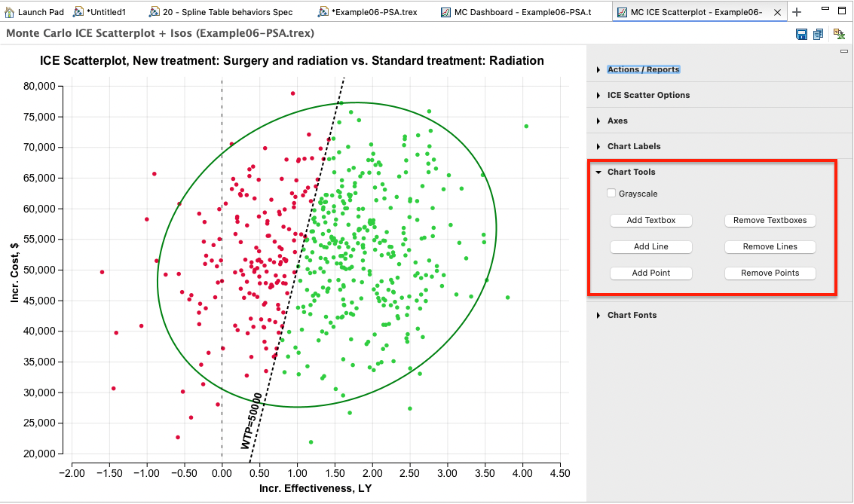Screen dimensions: 854x504
Task: Expand the Axes section
Action: click(618, 121)
